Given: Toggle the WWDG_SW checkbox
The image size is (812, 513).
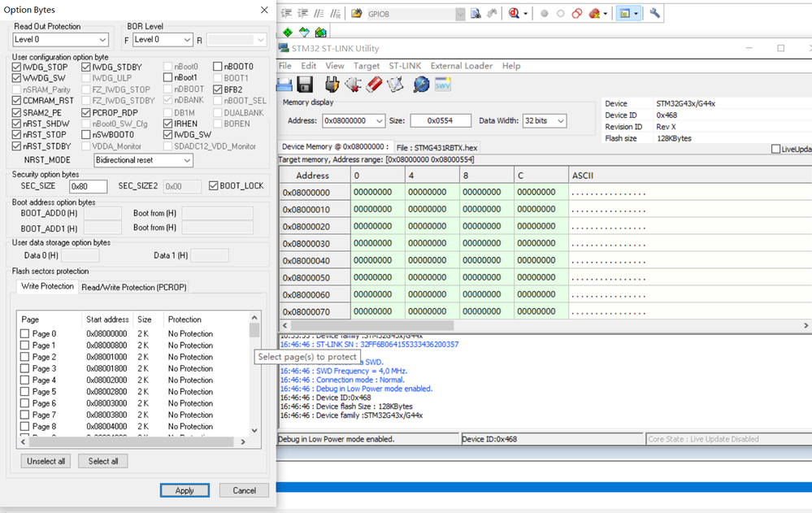Looking at the screenshot, I should (x=16, y=78).
